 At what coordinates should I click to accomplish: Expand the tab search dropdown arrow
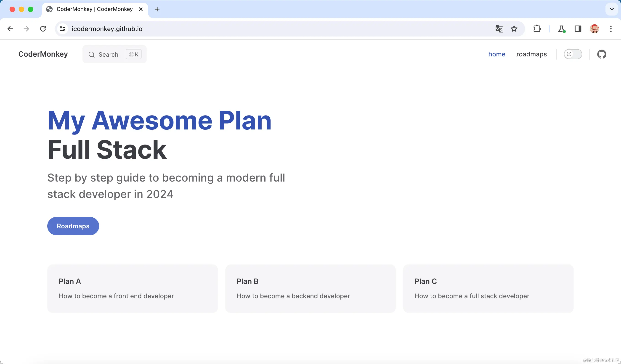click(612, 9)
